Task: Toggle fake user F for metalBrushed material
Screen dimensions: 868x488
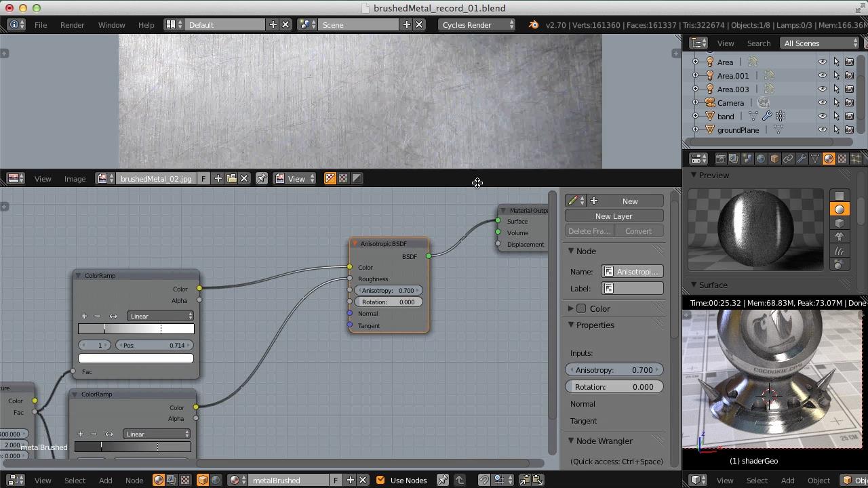Action: pos(335,480)
